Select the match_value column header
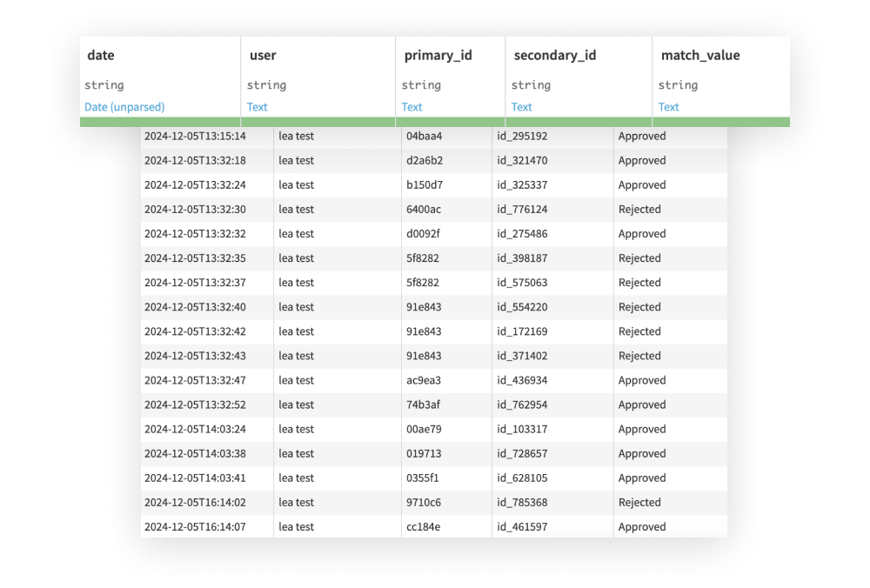The height and width of the screenshot is (588, 870). [x=700, y=56]
